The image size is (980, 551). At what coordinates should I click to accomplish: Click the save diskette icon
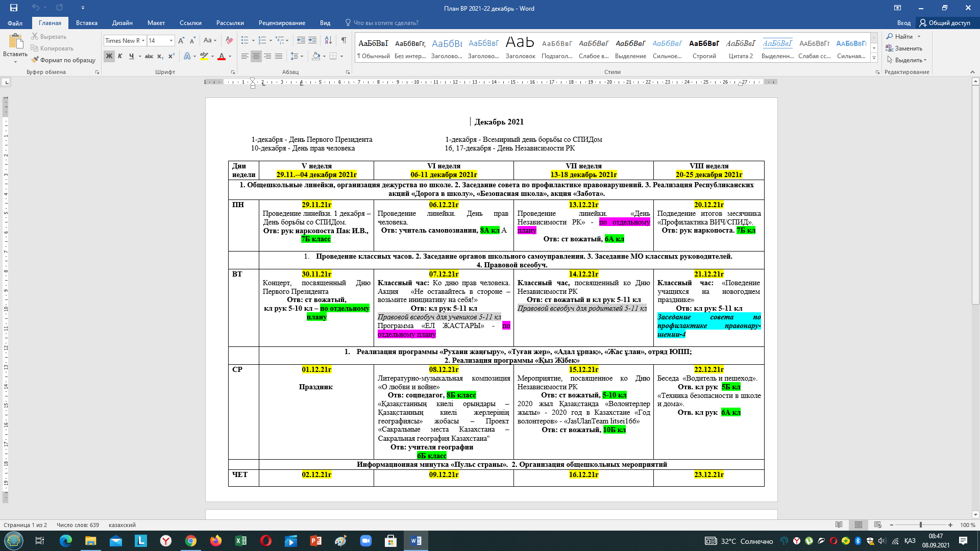tap(14, 8)
